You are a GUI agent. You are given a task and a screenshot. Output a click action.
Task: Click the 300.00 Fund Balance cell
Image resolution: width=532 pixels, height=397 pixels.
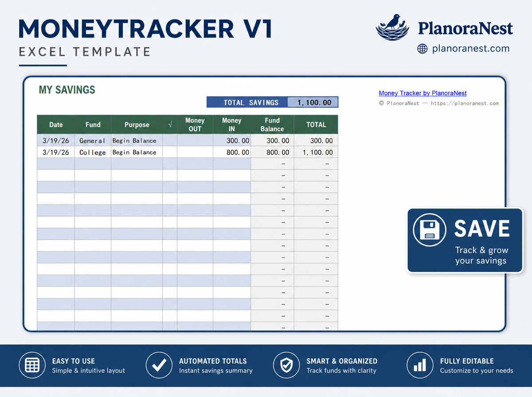coord(272,140)
